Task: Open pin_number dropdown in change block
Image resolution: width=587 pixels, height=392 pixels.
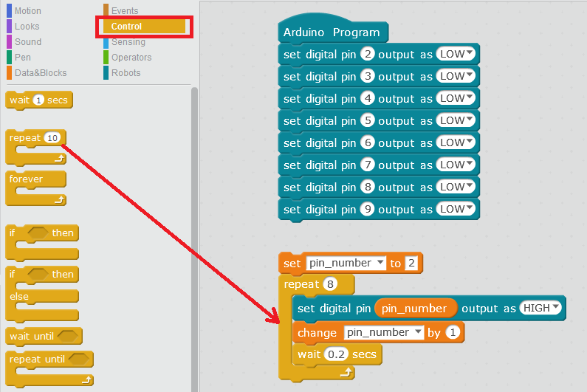Action: coord(384,332)
